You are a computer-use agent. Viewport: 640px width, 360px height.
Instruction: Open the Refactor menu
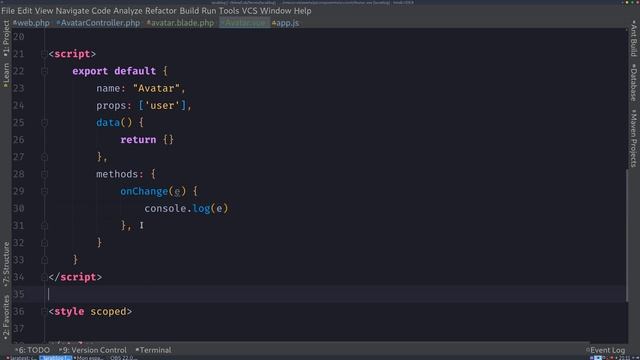pos(161,11)
